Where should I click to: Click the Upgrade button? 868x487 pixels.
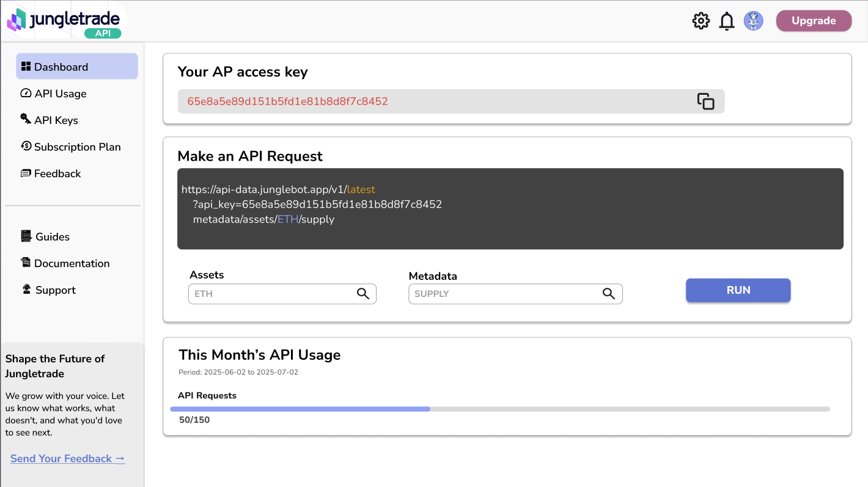(x=814, y=20)
